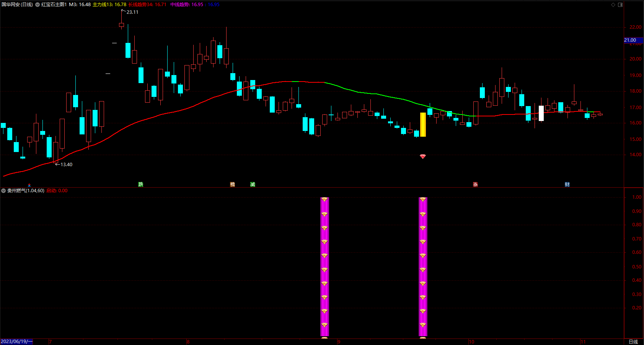Viewport: 644px width, 345px height.
Task: Click the 国华网安(日线) stock title
Action: click(17, 5)
